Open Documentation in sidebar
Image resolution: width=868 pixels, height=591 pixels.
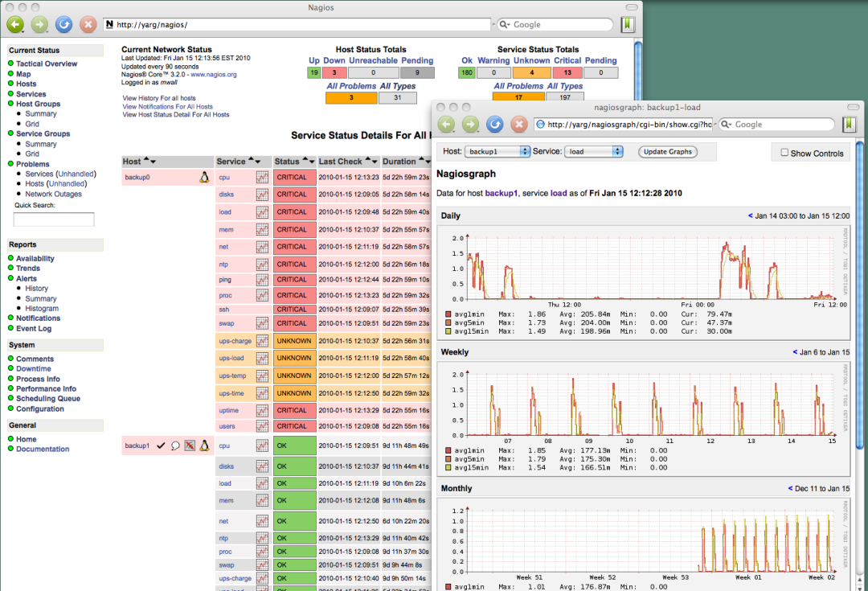click(43, 449)
